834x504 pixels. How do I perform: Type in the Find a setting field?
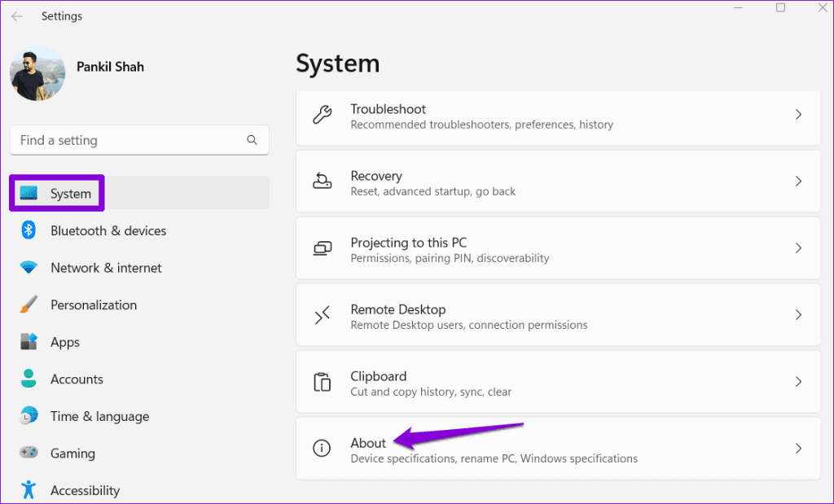[x=130, y=140]
